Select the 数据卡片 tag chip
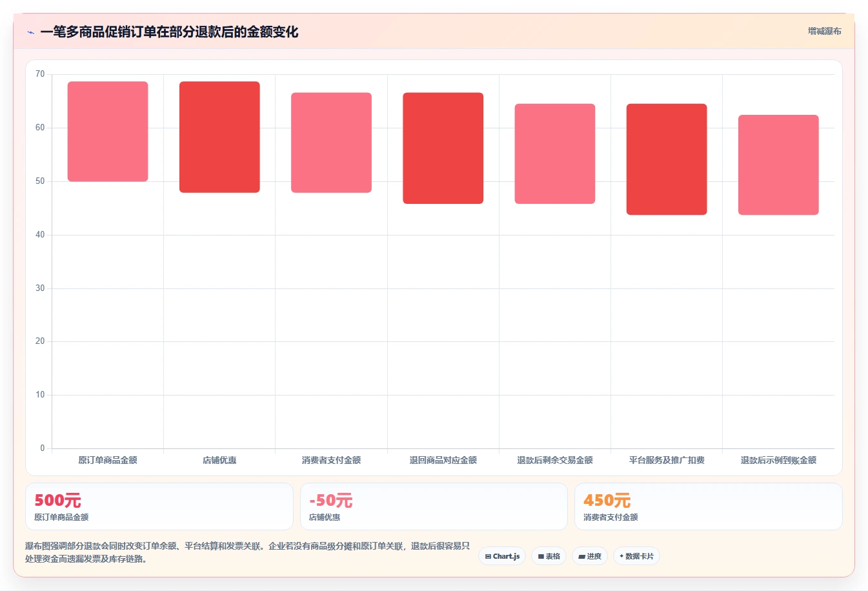 coord(636,556)
